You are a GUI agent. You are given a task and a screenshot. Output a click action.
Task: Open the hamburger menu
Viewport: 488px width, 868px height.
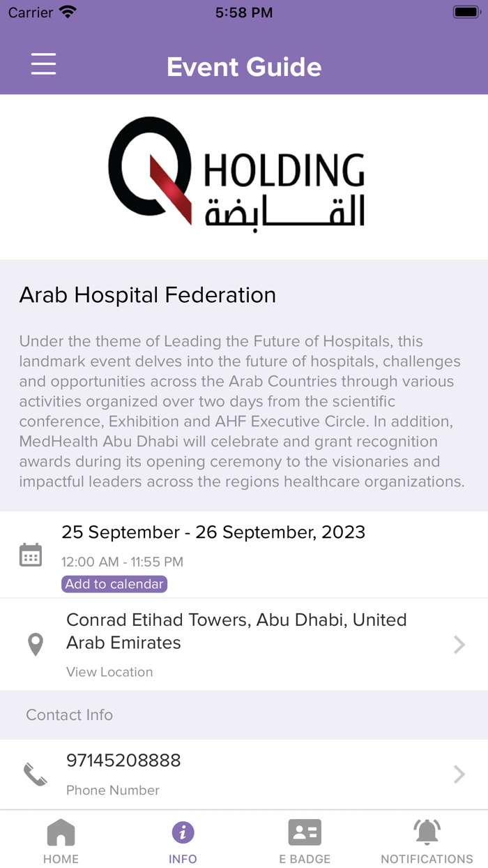pos(43,63)
